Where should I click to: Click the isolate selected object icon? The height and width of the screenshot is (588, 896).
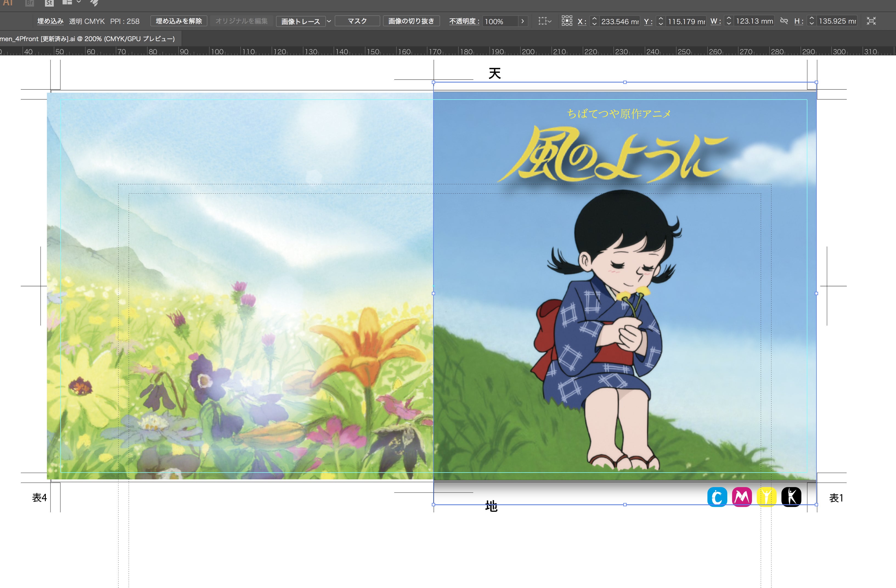click(x=871, y=21)
